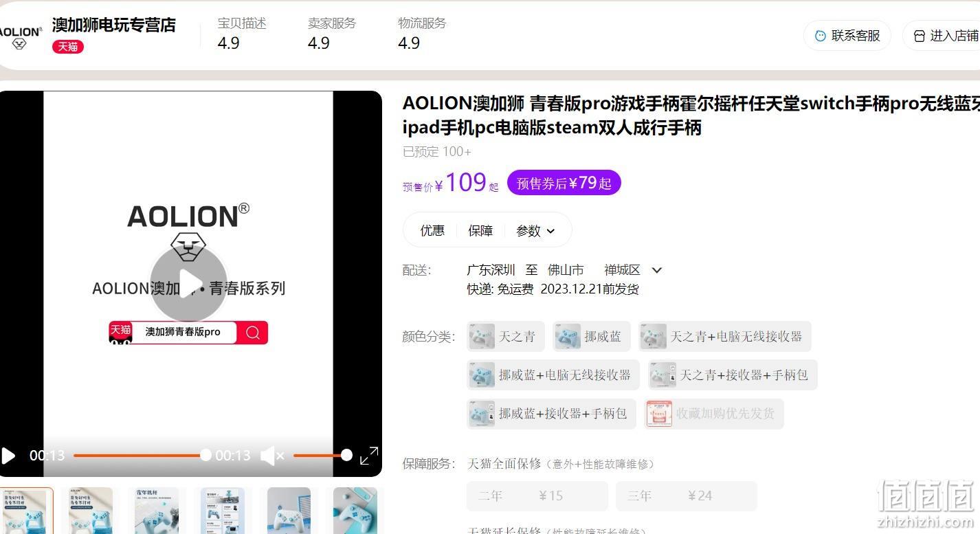Seek the video progress bar
Screen dimensions: 980x534
(140, 455)
